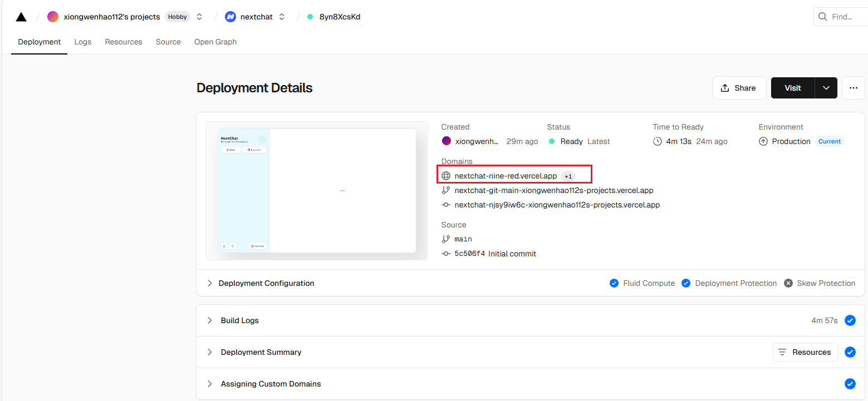Open the team switcher next to Hobby badge
Image resolution: width=868 pixels, height=401 pixels.
click(x=199, y=17)
